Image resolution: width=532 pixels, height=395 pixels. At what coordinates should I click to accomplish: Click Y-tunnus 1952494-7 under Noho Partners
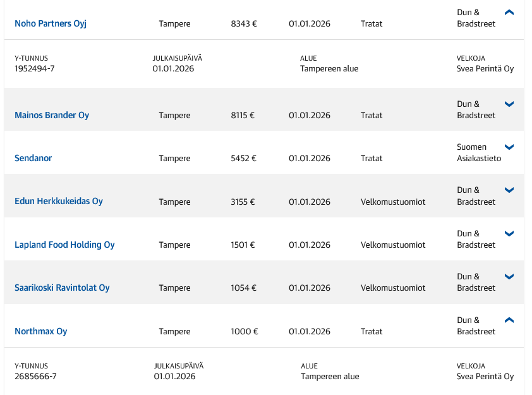coord(35,69)
